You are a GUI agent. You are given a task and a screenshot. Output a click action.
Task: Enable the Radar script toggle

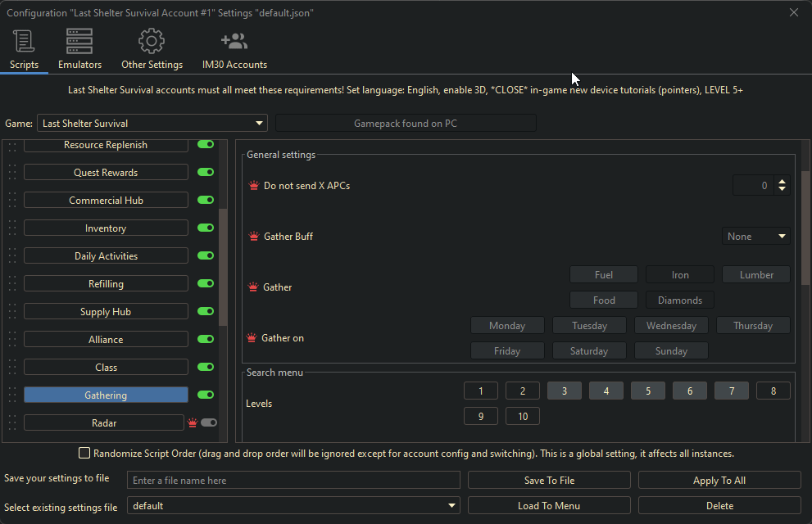pos(208,423)
